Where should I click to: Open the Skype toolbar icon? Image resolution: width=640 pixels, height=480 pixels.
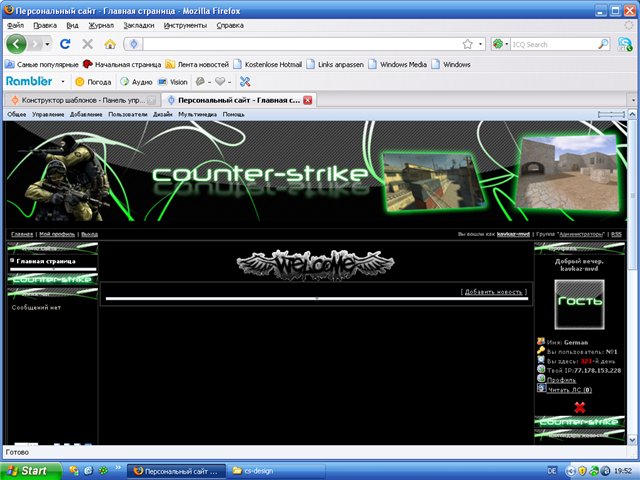[625, 44]
